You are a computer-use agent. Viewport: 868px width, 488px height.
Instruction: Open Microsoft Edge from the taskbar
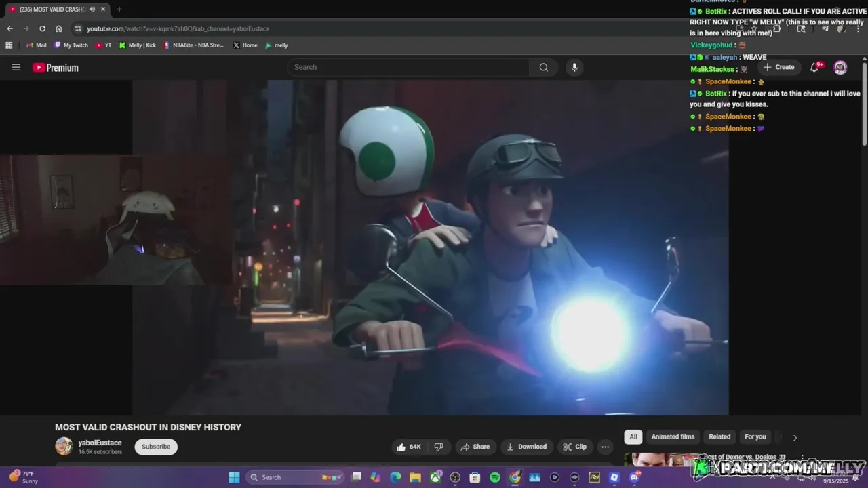point(395,477)
